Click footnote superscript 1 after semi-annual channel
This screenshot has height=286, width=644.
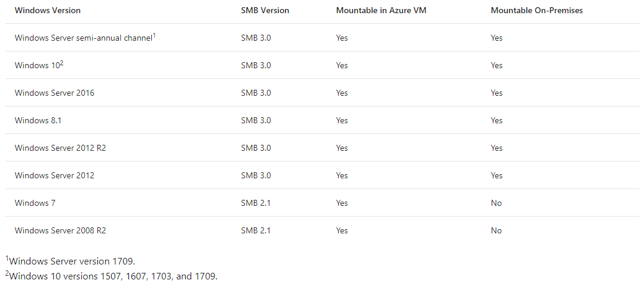point(154,36)
